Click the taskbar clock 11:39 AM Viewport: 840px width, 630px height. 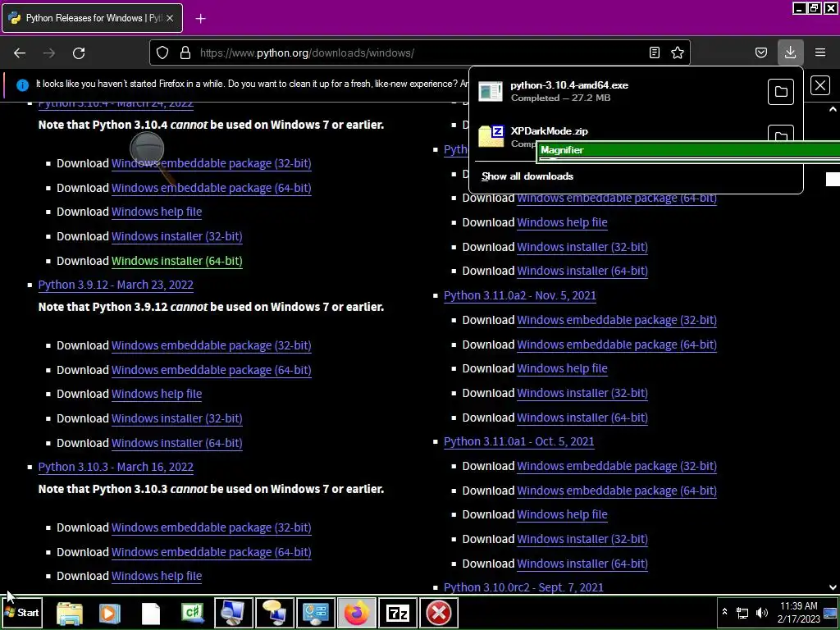point(798,612)
